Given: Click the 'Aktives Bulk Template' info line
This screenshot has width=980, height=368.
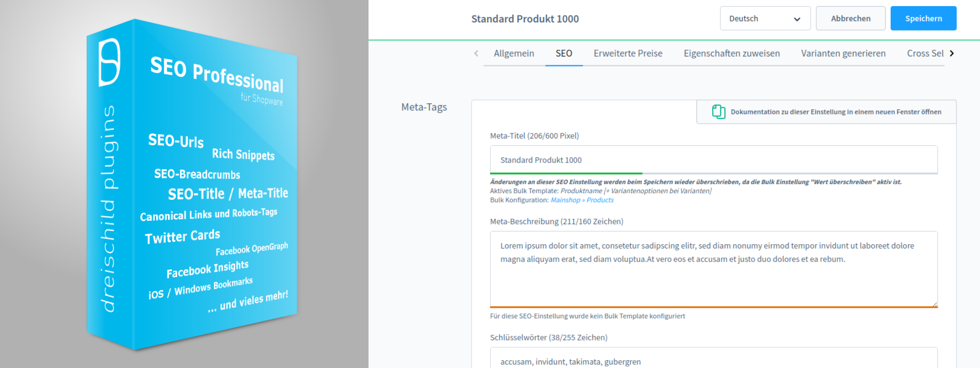Looking at the screenshot, I should (601, 191).
